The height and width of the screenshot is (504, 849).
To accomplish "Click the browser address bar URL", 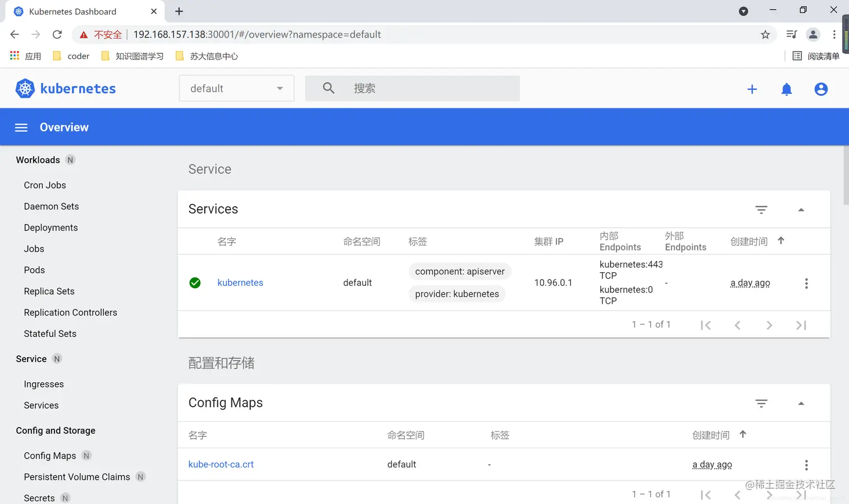I will point(257,35).
